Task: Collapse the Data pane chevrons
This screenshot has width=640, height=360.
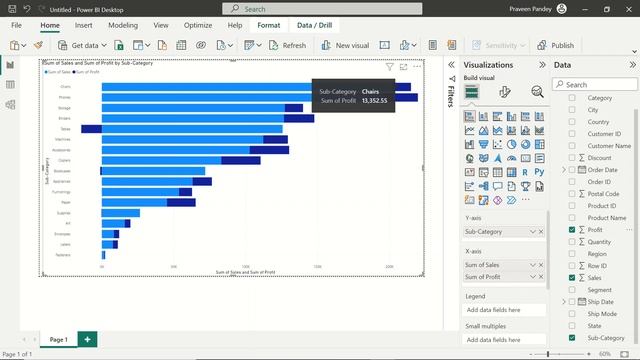Action: pos(632,65)
